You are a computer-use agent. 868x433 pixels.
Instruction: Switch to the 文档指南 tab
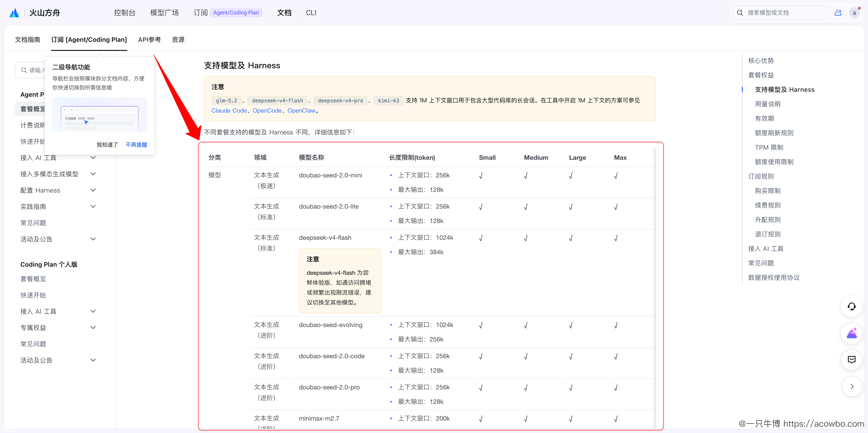click(x=28, y=40)
